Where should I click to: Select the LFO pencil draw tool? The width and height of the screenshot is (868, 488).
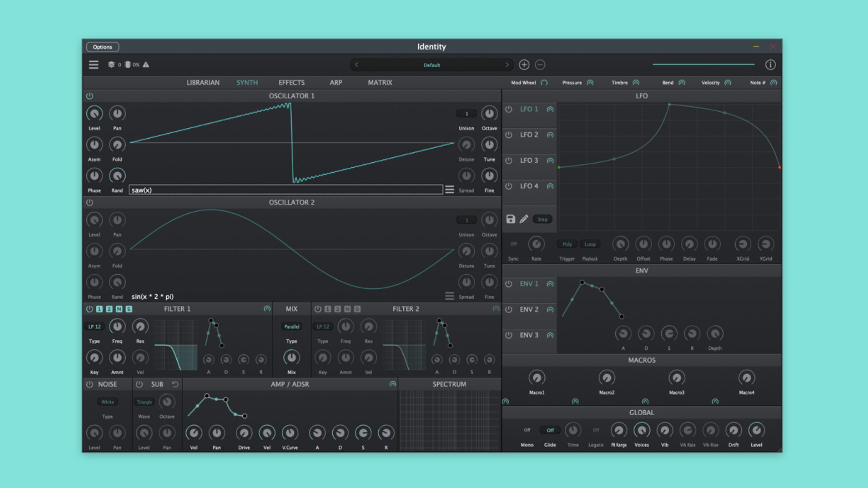[x=524, y=219]
